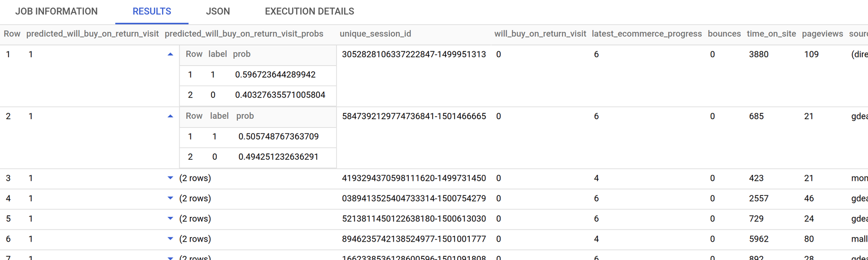This screenshot has height=260, width=868.
Task: Expand row 3 nested probs
Action: (x=170, y=178)
